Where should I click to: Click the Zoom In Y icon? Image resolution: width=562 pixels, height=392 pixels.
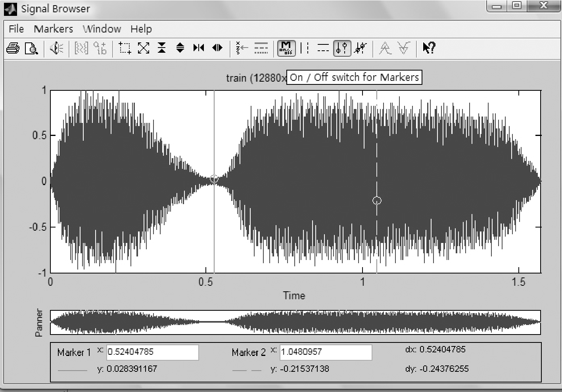click(x=162, y=48)
